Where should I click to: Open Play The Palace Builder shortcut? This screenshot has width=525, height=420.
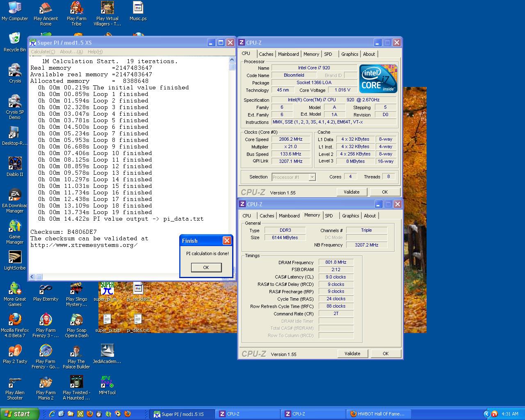[76, 357]
